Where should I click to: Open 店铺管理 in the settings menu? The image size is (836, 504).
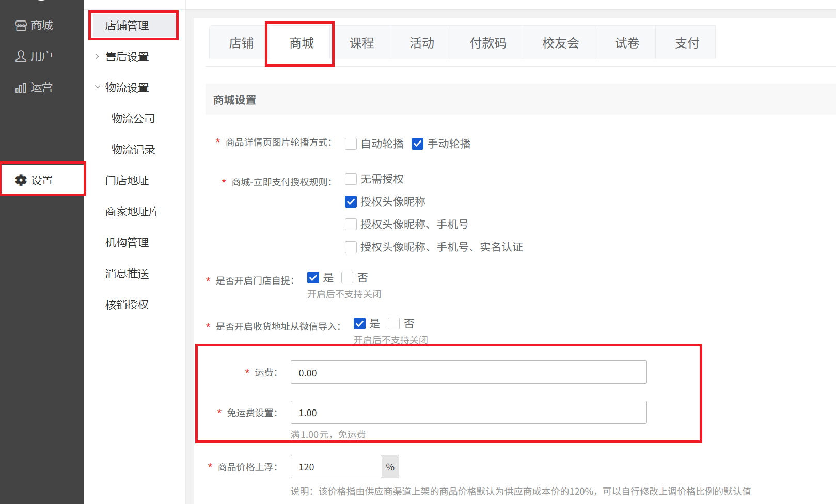tap(127, 26)
